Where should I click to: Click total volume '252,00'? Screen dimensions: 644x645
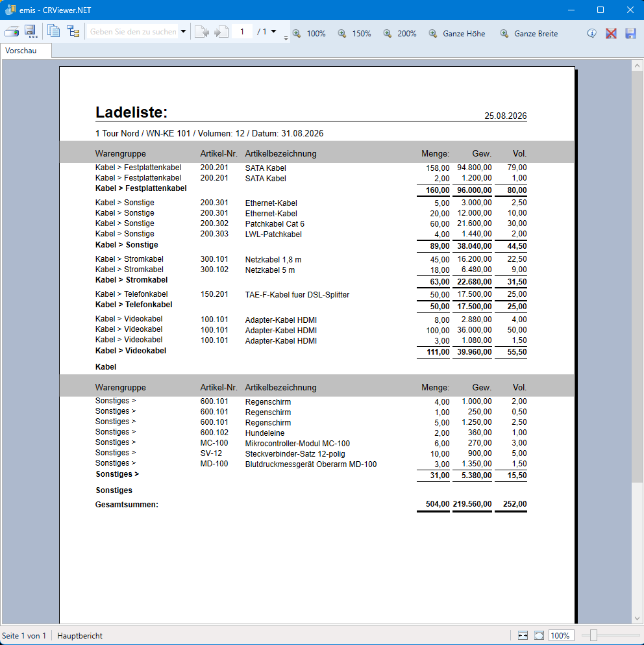515,503
